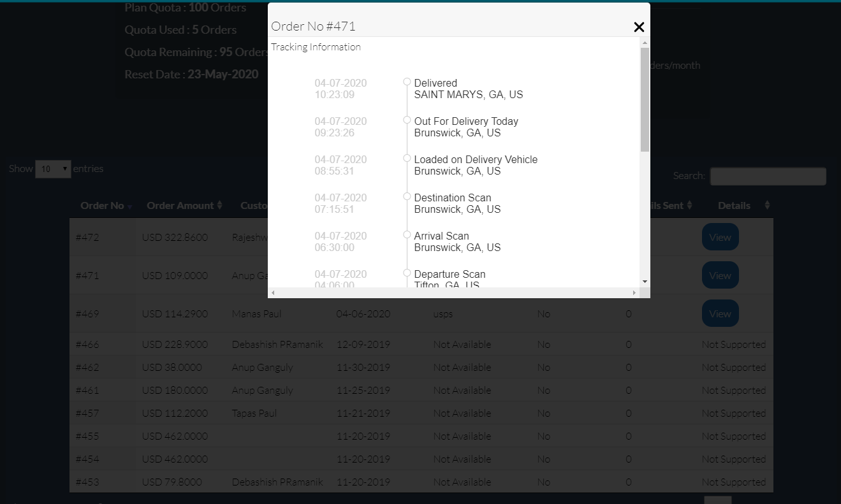
Task: Click amount USD 228.9000
Action: pos(175,344)
